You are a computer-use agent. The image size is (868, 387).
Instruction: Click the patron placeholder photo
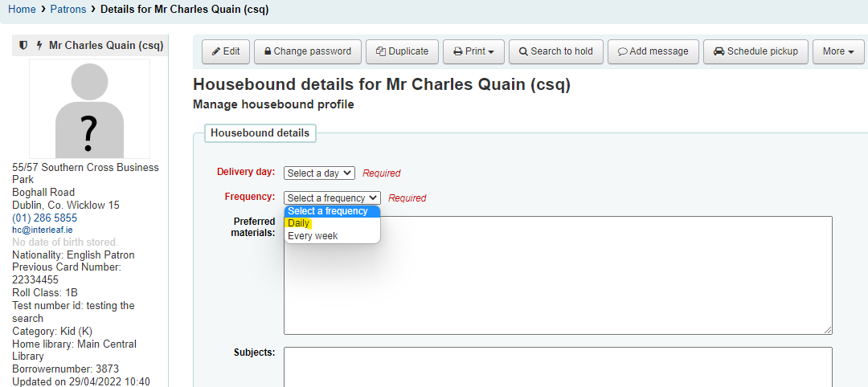[89, 109]
